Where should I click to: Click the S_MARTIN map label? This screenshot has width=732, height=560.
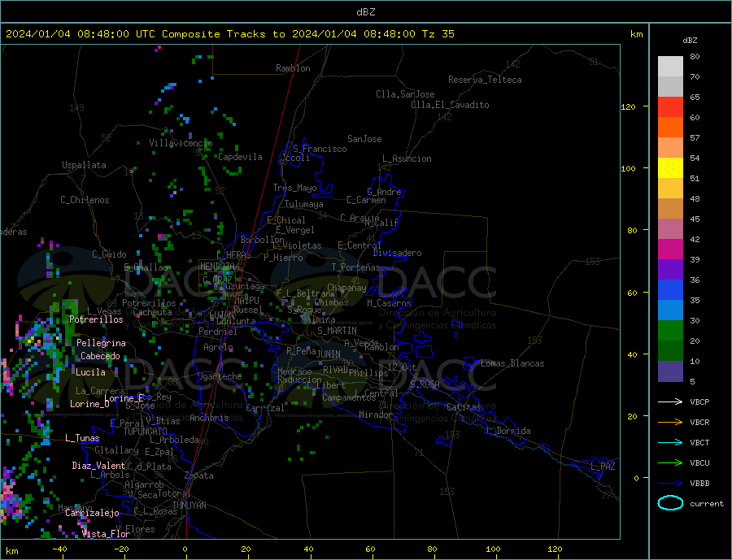point(337,331)
